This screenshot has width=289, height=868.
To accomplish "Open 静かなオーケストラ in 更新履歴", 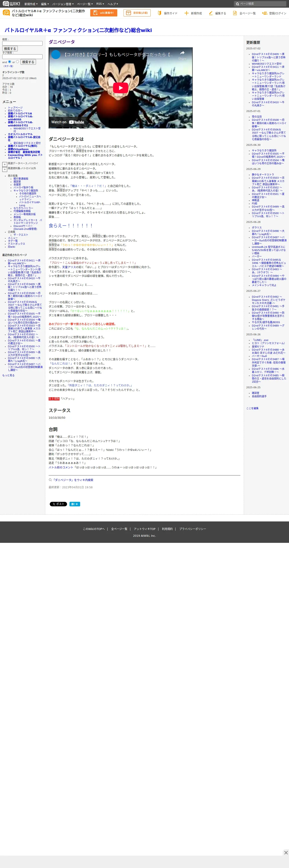I will tap(263, 175).
